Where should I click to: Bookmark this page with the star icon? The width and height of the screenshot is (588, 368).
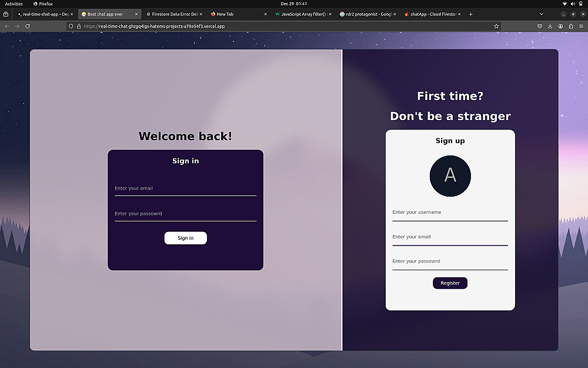click(496, 26)
